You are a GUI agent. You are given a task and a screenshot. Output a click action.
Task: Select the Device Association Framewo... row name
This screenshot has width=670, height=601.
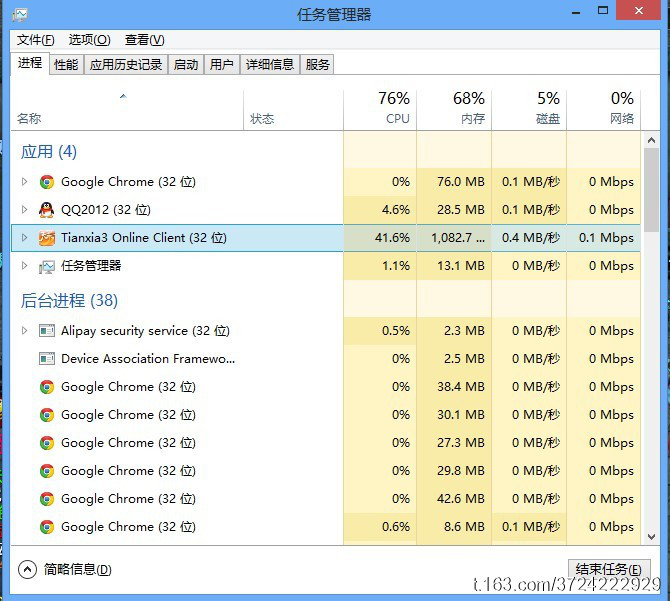point(148,358)
